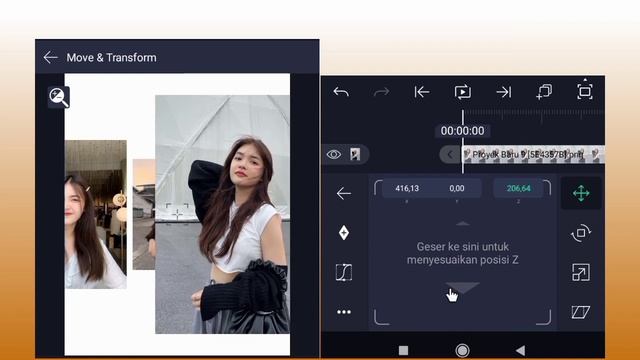Edit the X position value 416,13
Viewport: 640px width, 360px height.
(x=407, y=188)
